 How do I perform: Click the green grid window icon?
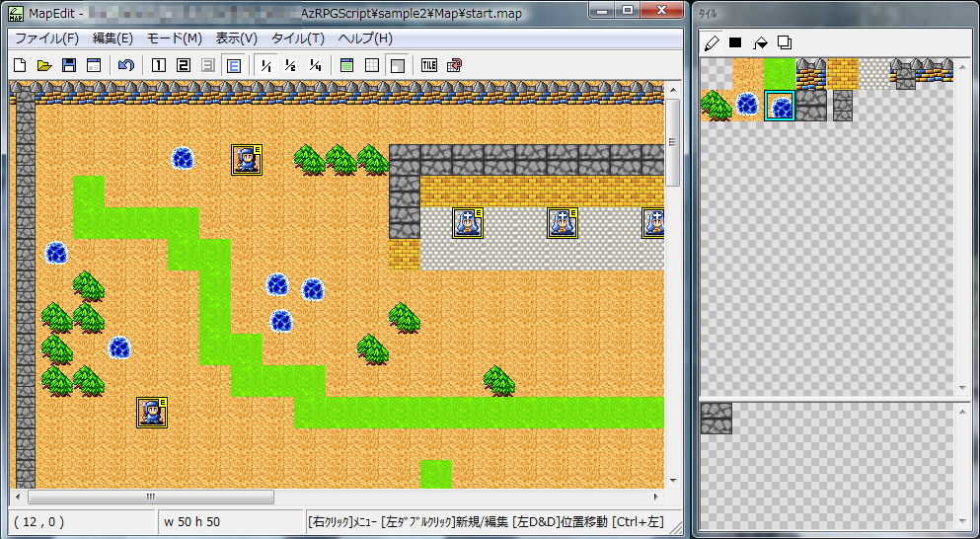(346, 65)
